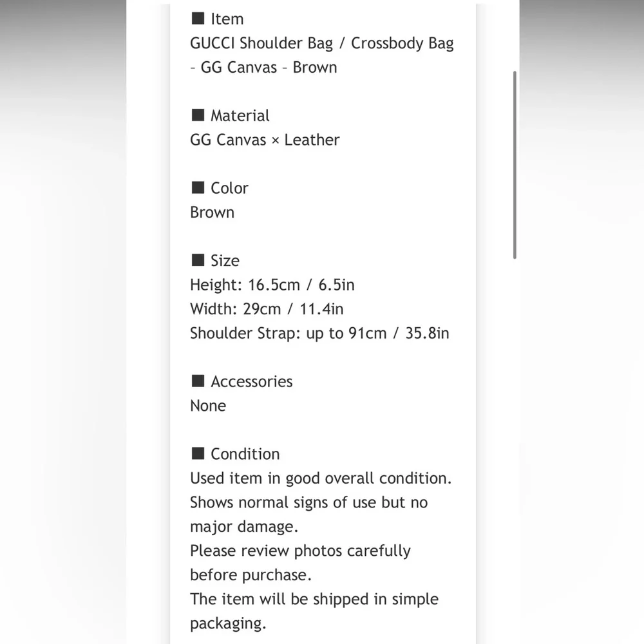Click the Condition section heading
The image size is (644, 644).
[x=245, y=454]
